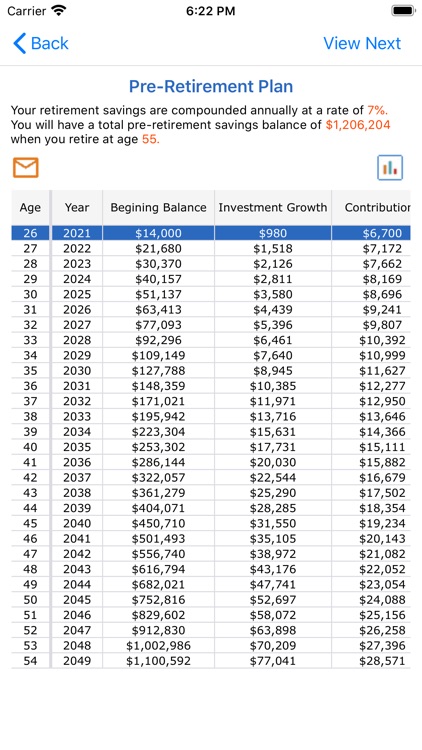Tap the Wi-Fi status icon
The width and height of the screenshot is (422, 750).
[59, 11]
